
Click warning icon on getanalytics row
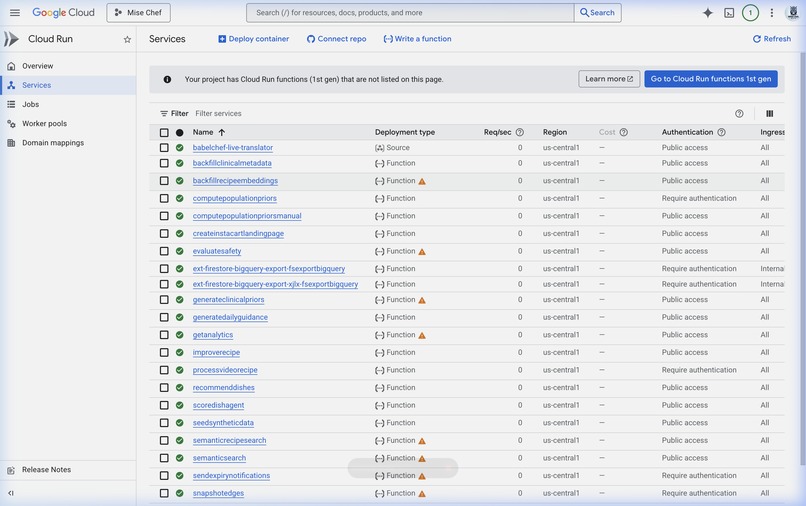coord(422,335)
